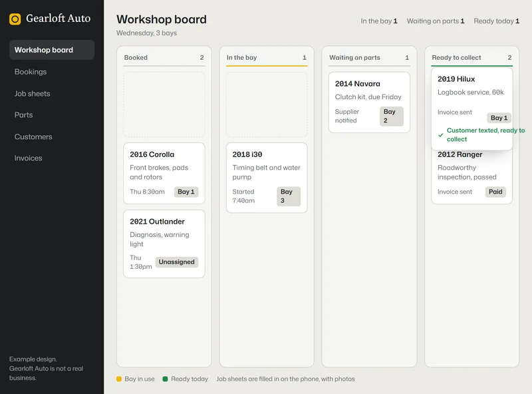Image resolution: width=532 pixels, height=394 pixels.
Task: Click the Booked column header
Action: pyautogui.click(x=164, y=57)
